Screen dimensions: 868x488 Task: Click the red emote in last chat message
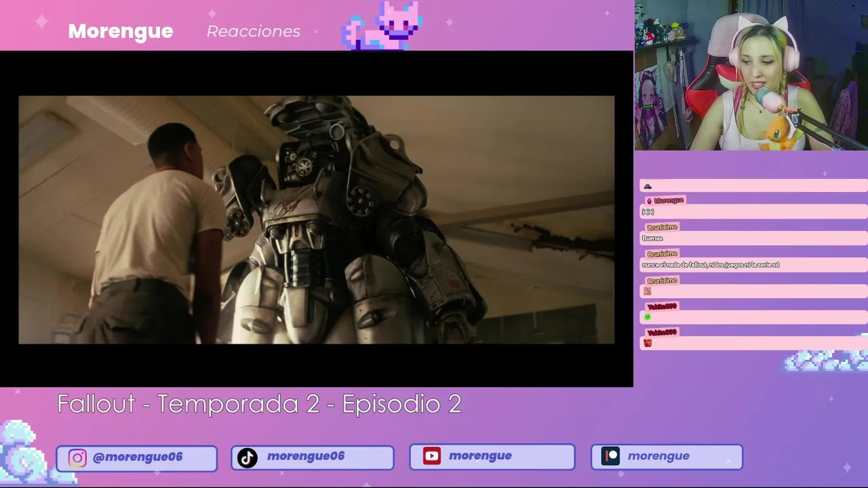(648, 343)
